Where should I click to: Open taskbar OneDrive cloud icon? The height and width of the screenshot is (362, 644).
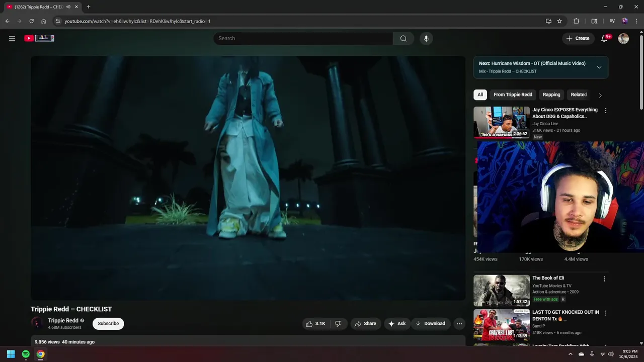581,354
